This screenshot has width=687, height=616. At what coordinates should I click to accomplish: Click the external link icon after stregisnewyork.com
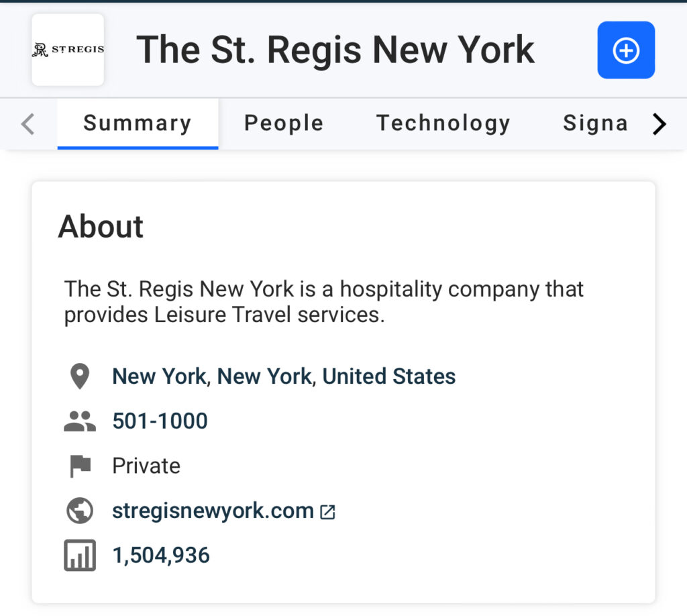click(x=327, y=512)
